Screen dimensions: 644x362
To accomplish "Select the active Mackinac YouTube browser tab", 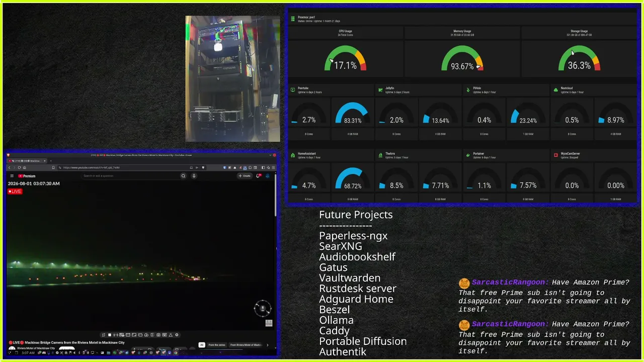I will [27, 161].
